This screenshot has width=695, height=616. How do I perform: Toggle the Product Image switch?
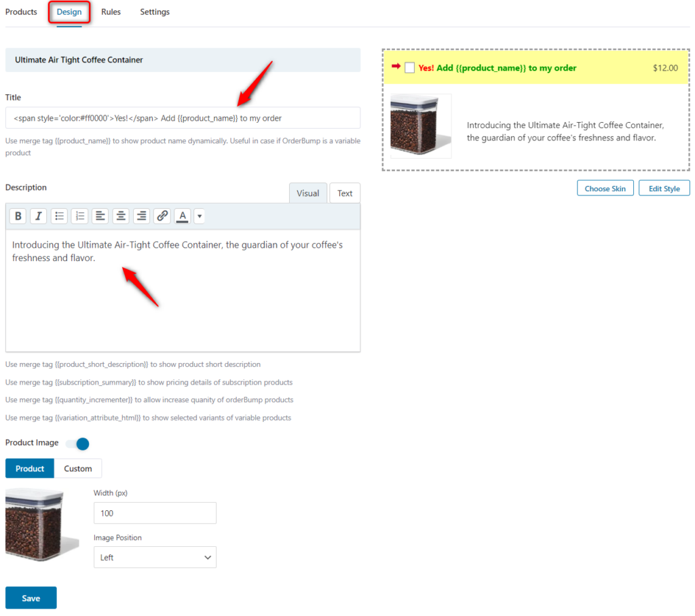pyautogui.click(x=77, y=444)
